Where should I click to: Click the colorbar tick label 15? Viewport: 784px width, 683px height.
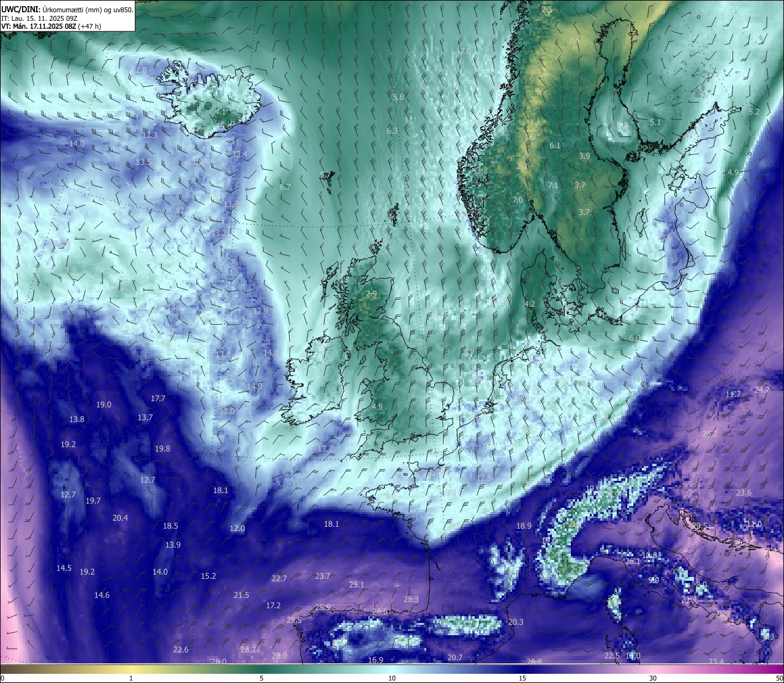point(522,678)
